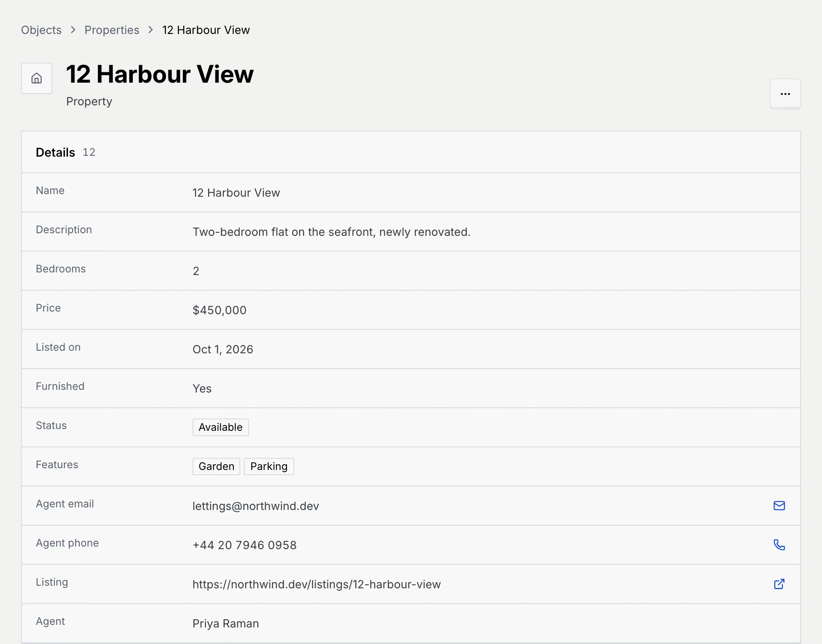Viewport: 822px width, 644px height.
Task: Click the Details section heading
Action: [x=55, y=152]
